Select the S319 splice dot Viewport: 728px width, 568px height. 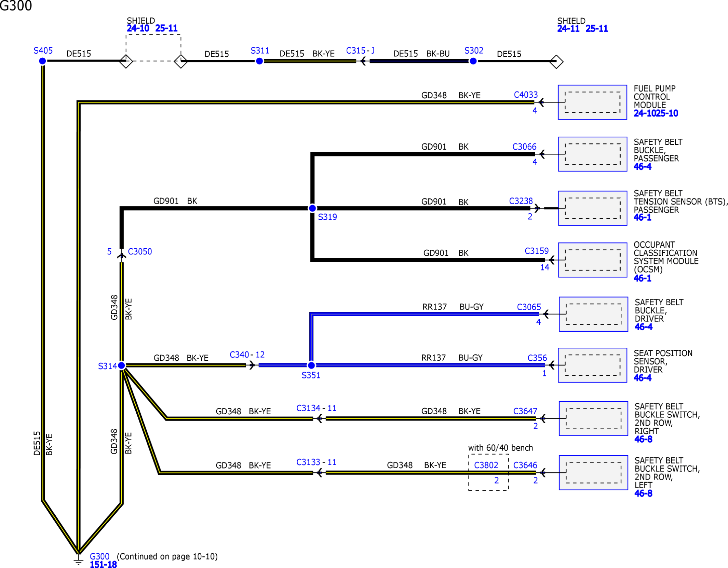pos(312,208)
